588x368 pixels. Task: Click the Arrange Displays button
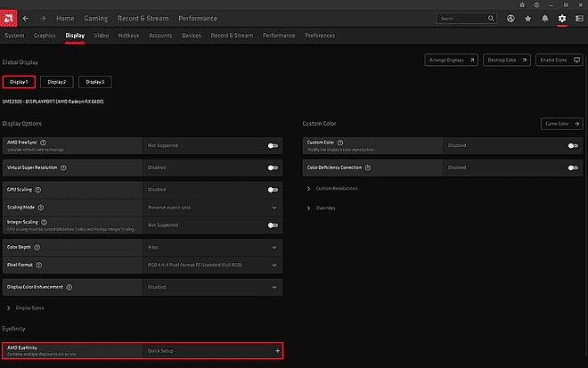[x=451, y=60]
